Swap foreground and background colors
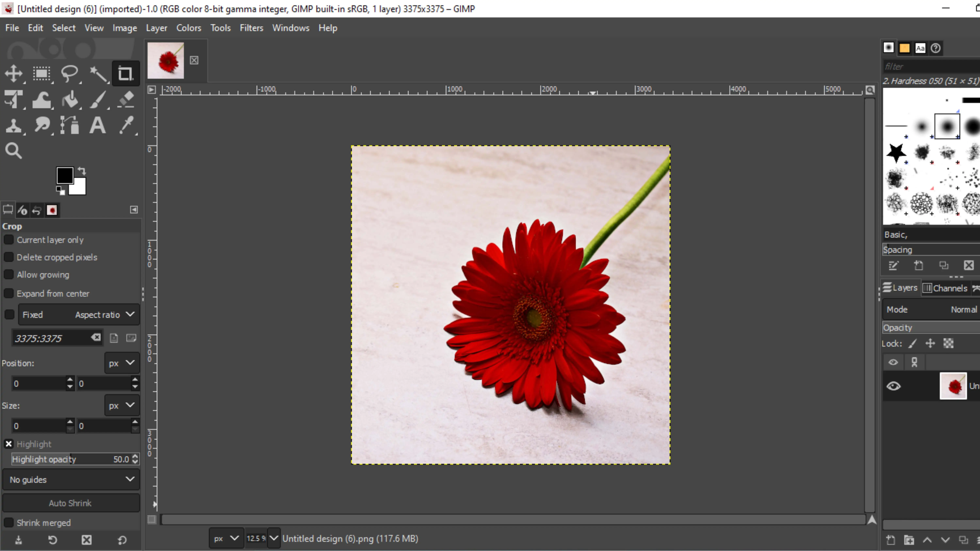Screen dimensions: 980x551 coord(82,171)
